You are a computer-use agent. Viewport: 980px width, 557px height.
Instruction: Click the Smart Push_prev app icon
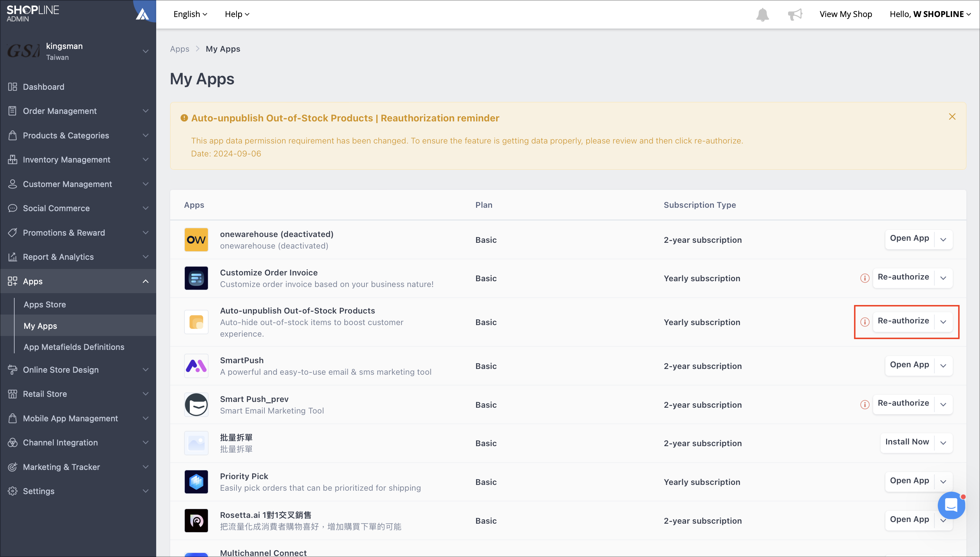tap(196, 405)
